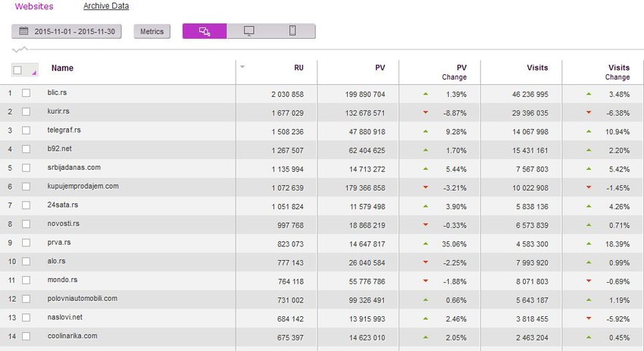644x351 pixels.
Task: Check the telegraf.rs row checkbox
Action: pyautogui.click(x=27, y=130)
